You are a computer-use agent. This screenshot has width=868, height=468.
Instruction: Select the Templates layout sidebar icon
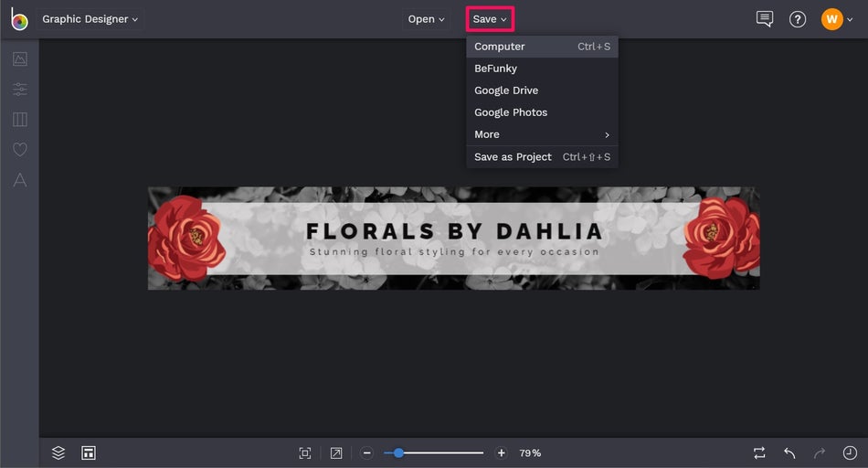[x=20, y=119]
